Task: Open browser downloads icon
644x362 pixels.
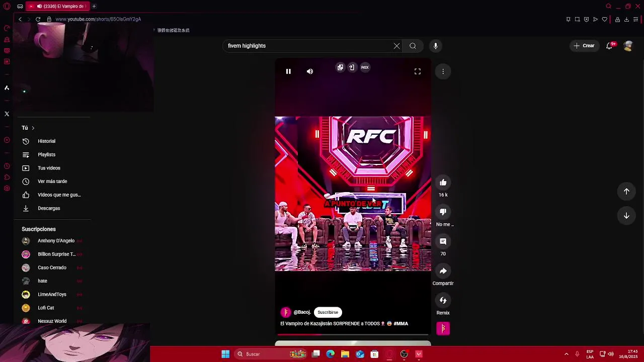Action: [626, 20]
